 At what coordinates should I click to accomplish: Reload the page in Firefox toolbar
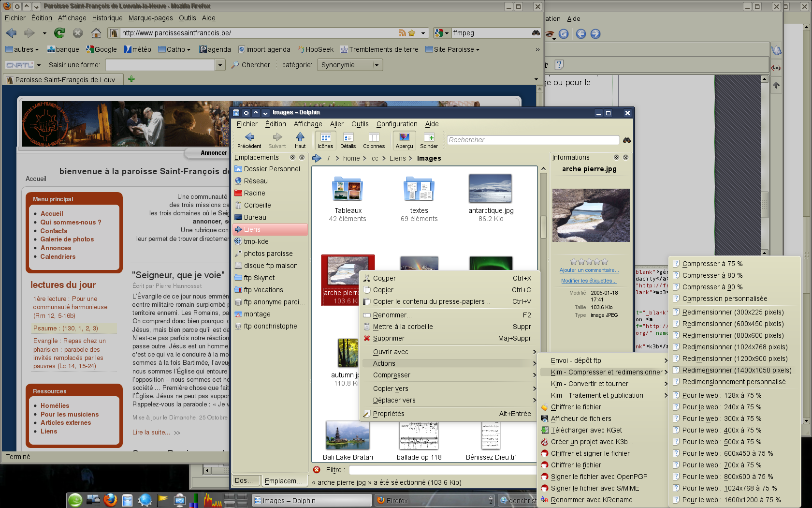tap(59, 33)
